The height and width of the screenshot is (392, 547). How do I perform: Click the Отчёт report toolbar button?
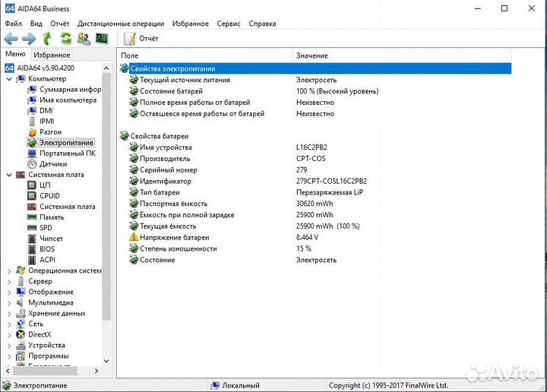click(x=141, y=38)
